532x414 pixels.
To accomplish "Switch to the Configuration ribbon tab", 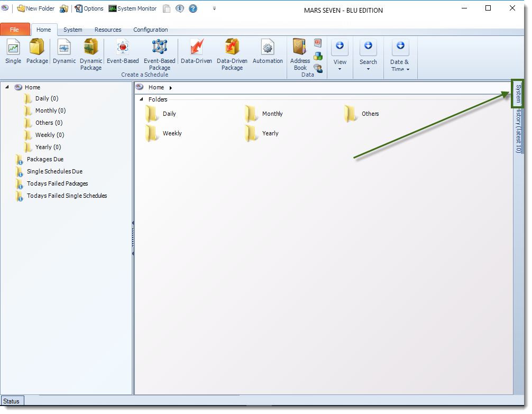I will click(x=151, y=30).
